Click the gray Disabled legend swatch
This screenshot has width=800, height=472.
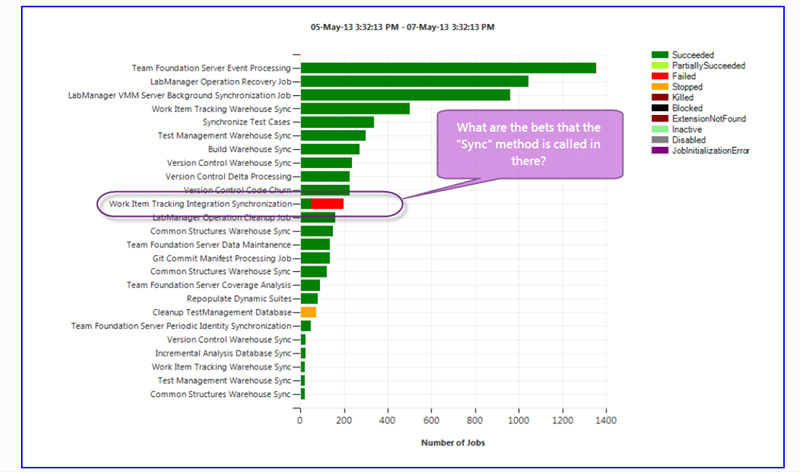point(660,140)
